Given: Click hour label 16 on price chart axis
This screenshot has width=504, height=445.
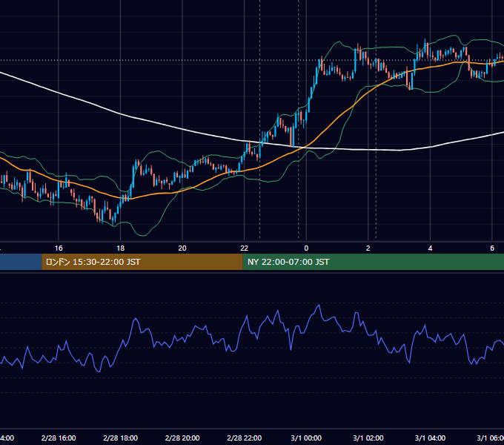Looking at the screenshot, I should point(59,248).
